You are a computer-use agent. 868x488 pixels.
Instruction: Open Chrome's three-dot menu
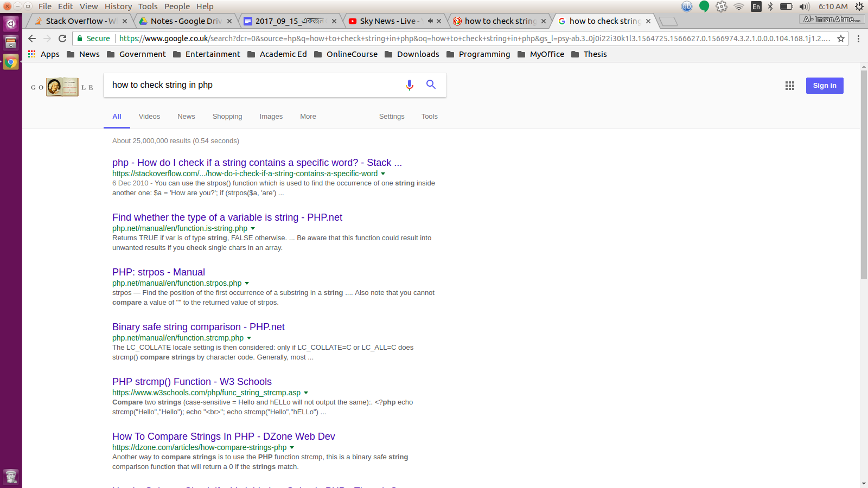pyautogui.click(x=858, y=38)
